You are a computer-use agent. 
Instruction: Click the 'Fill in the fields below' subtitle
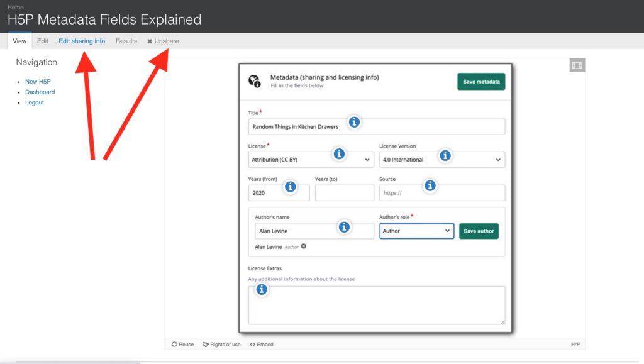(x=297, y=85)
